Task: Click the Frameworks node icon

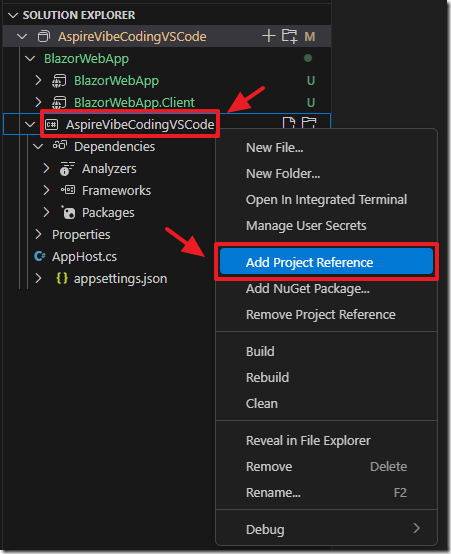Action: tap(68, 190)
